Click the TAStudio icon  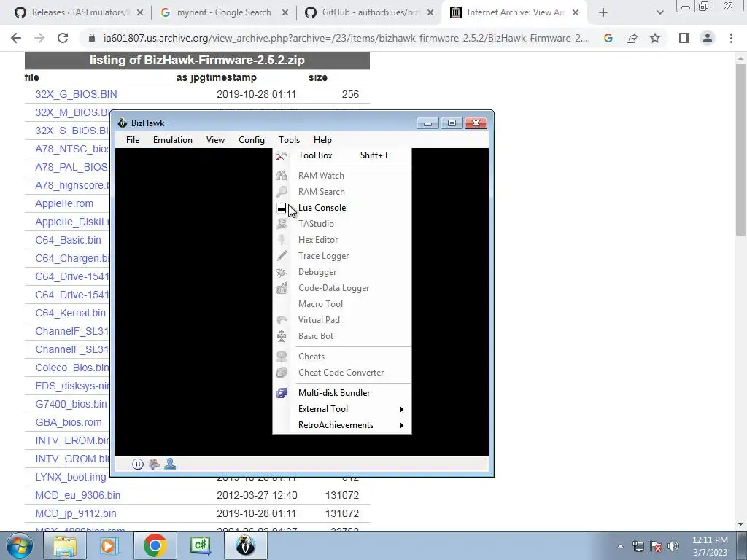pos(281,224)
